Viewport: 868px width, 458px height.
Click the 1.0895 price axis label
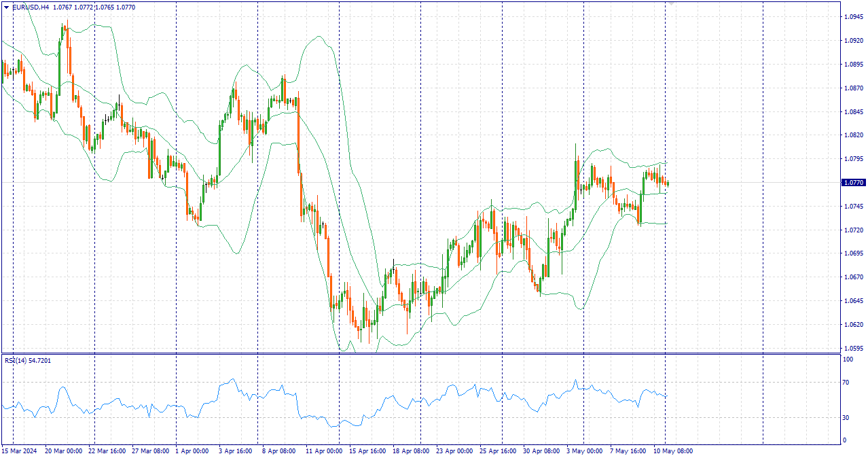[x=853, y=65]
